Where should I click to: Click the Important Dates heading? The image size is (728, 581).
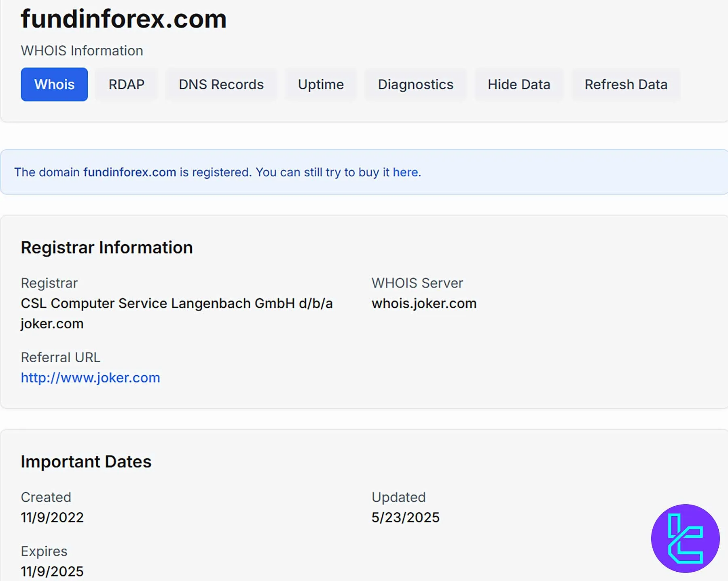tap(86, 462)
